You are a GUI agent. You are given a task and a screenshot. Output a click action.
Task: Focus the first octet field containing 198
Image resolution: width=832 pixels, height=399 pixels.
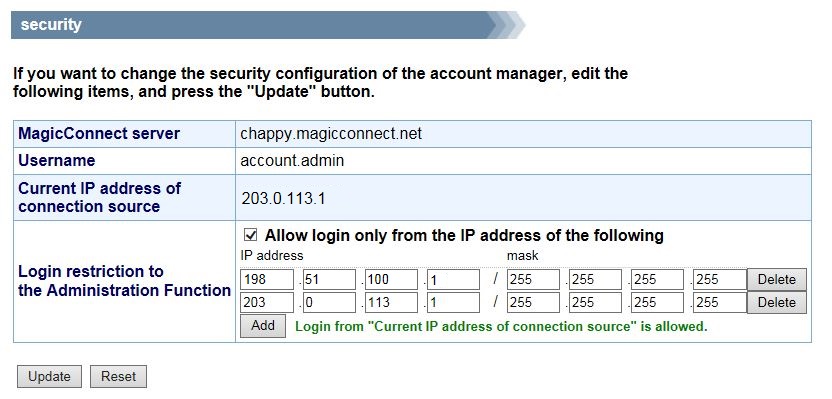267,280
